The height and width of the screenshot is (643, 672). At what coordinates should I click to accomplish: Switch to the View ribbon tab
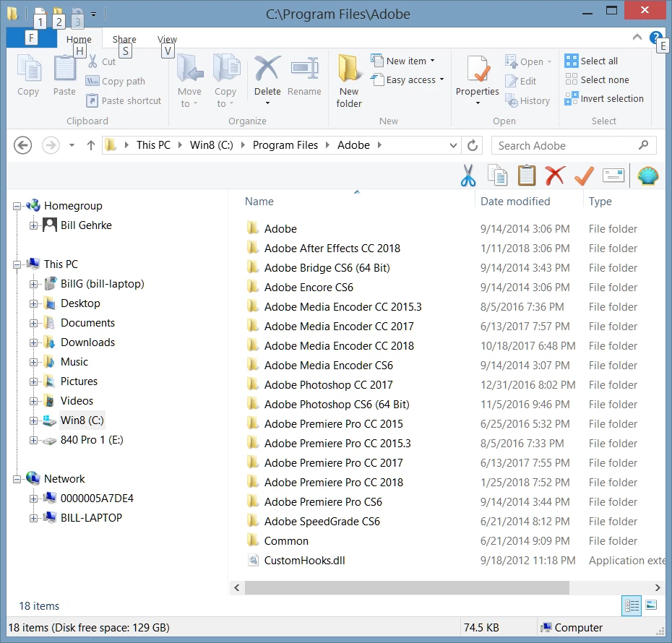coord(167,39)
